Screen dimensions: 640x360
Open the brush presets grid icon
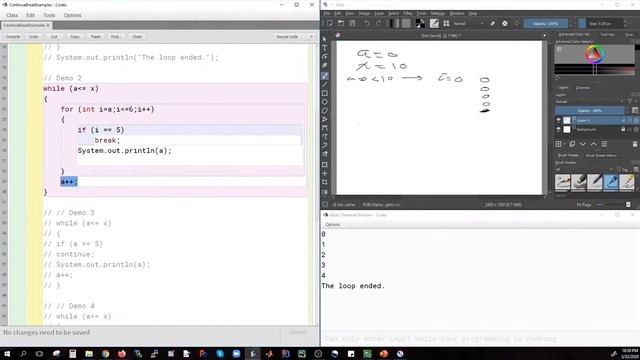(447, 24)
